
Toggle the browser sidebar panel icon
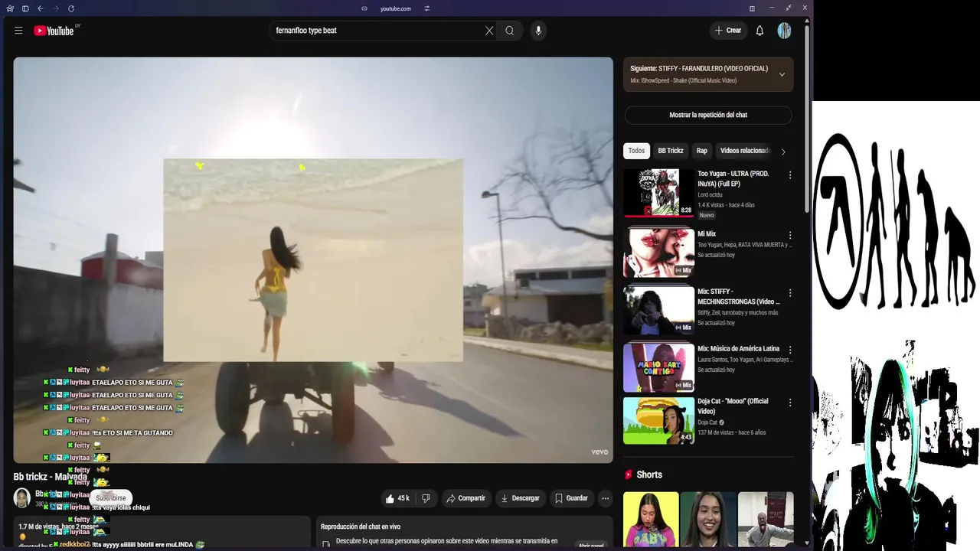tap(25, 8)
